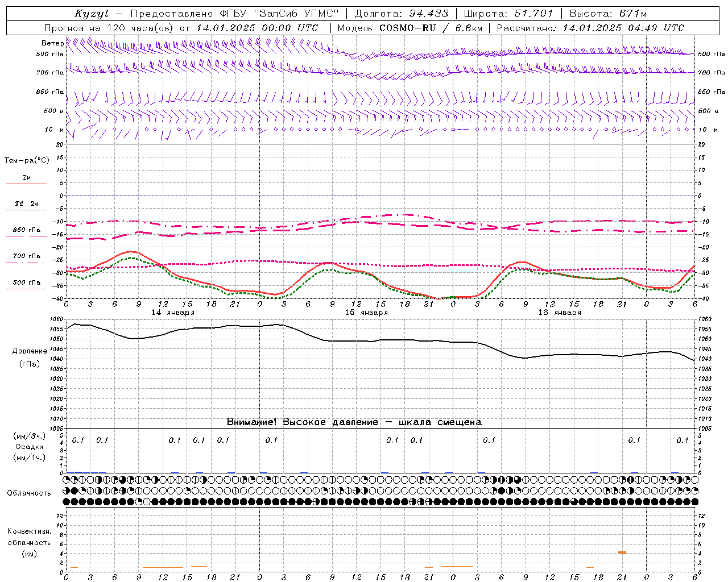Screen dimensions: 728x582
Task: Click the Облачность cloud cover label
Action: tap(29, 493)
